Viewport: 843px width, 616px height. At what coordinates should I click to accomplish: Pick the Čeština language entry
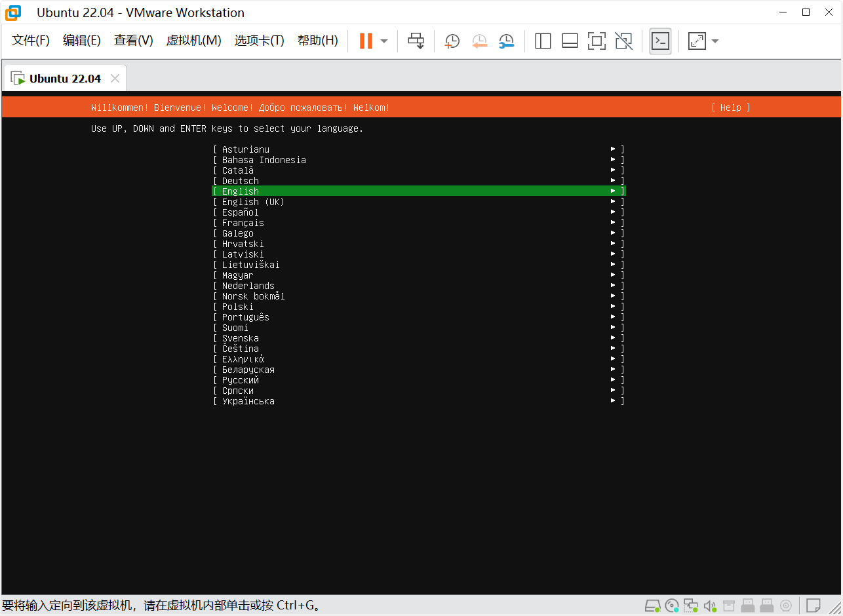pos(419,349)
